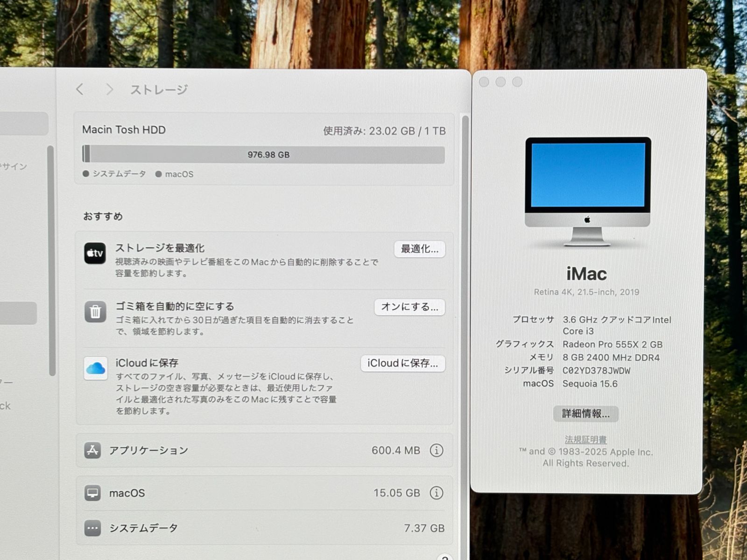Click the macOS display icon
The height and width of the screenshot is (560, 747).
pos(92,493)
